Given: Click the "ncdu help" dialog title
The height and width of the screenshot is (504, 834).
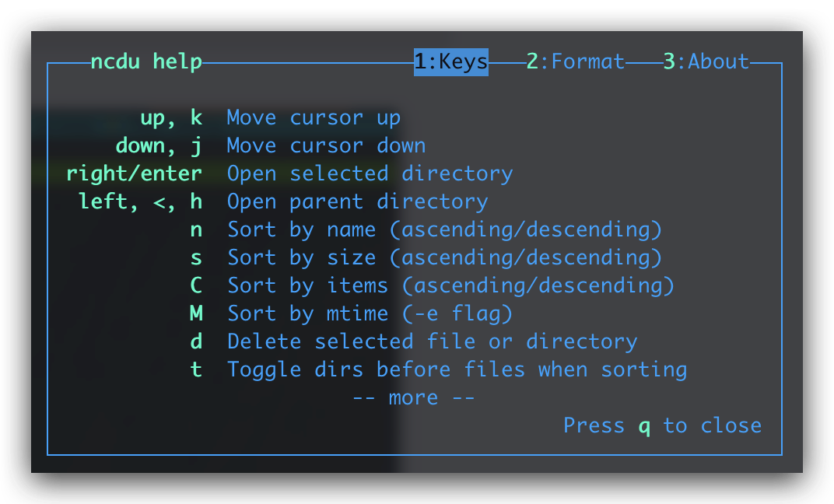Looking at the screenshot, I should 146,61.
